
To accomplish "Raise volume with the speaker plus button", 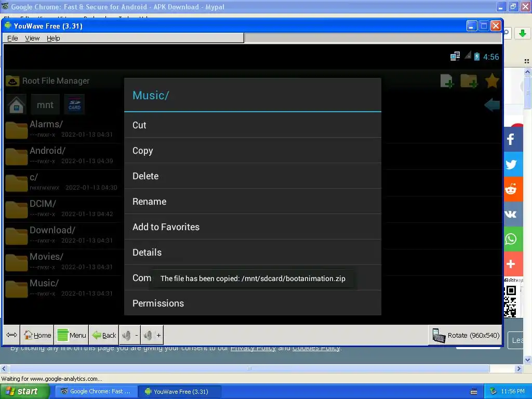I will click(x=152, y=335).
